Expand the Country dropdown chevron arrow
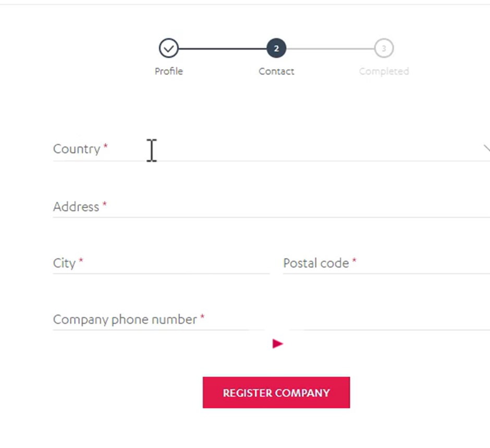490x448 pixels. [486, 148]
